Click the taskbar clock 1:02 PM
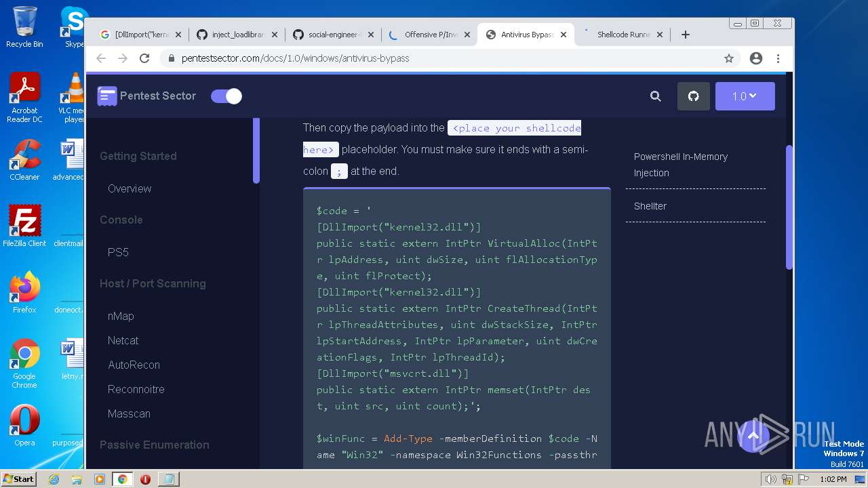 (x=833, y=479)
